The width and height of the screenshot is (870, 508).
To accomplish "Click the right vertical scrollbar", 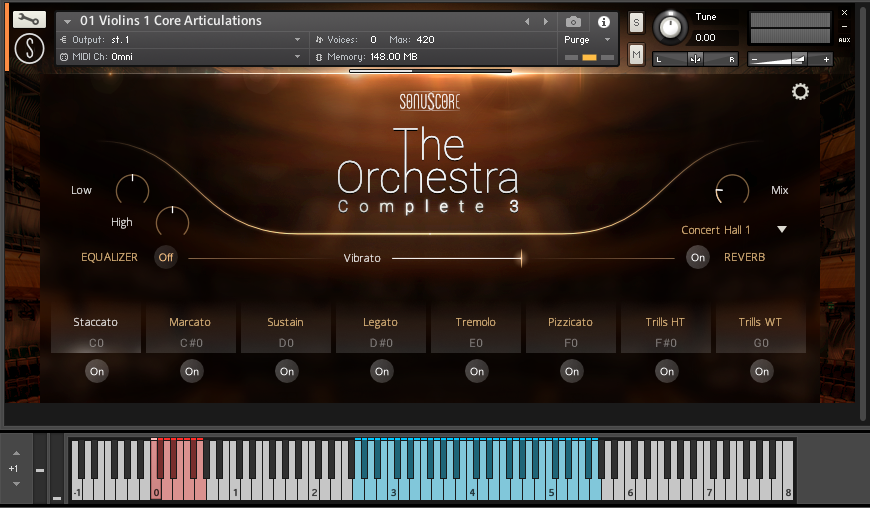I will [862, 216].
